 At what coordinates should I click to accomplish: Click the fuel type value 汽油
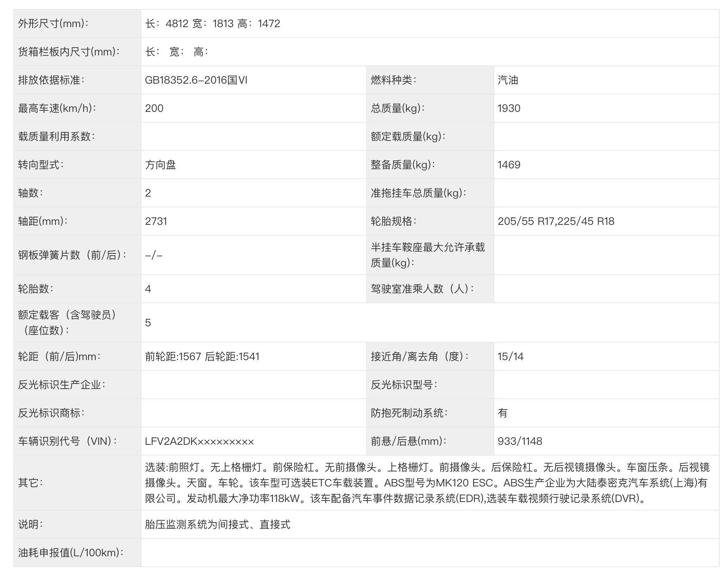click(x=508, y=80)
